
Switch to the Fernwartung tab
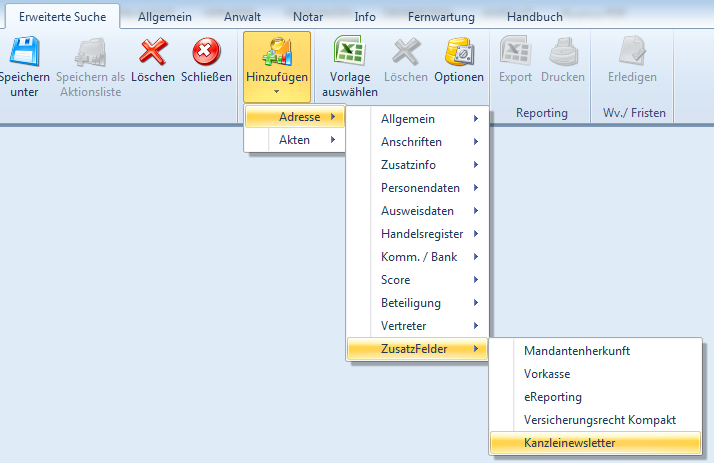[441, 17]
